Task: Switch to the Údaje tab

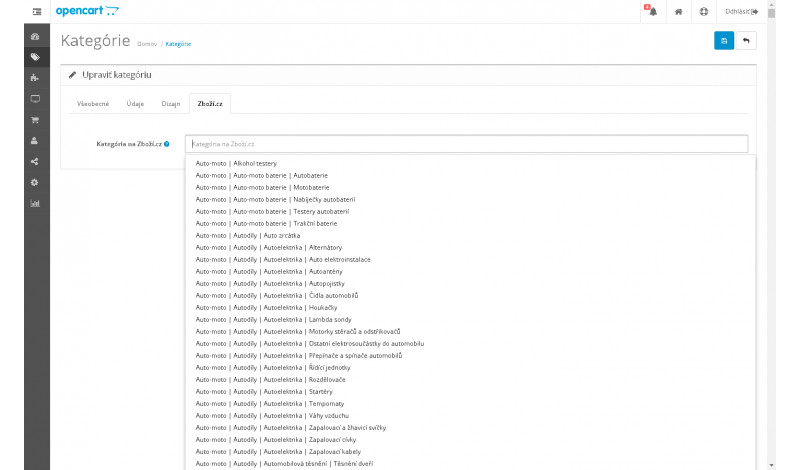Action: (135, 104)
